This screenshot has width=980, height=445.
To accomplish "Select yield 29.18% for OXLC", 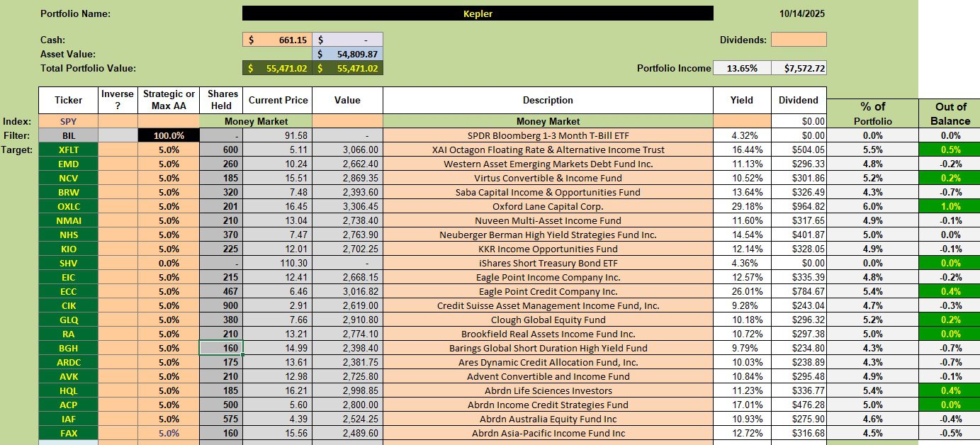I will click(x=742, y=206).
